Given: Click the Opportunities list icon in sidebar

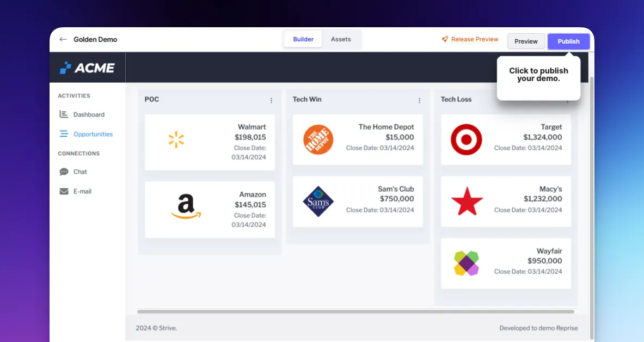Looking at the screenshot, I should tap(64, 134).
